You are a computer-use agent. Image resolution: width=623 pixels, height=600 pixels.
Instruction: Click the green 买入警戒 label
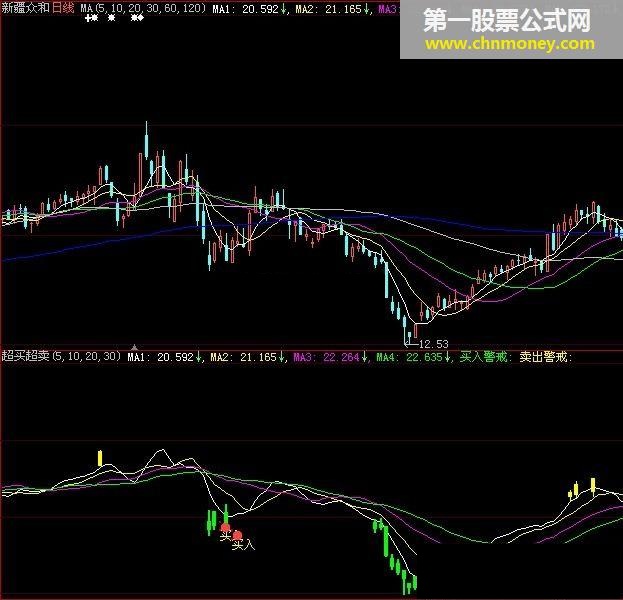click(486, 357)
